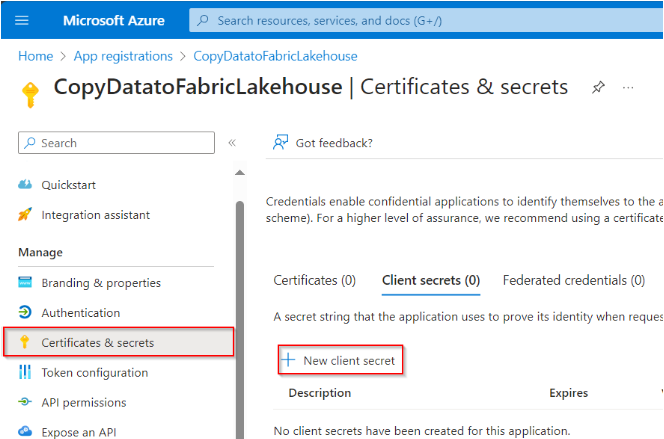Image resolution: width=664 pixels, height=439 pixels.
Task: Click Got feedback? link
Action: [x=334, y=143]
